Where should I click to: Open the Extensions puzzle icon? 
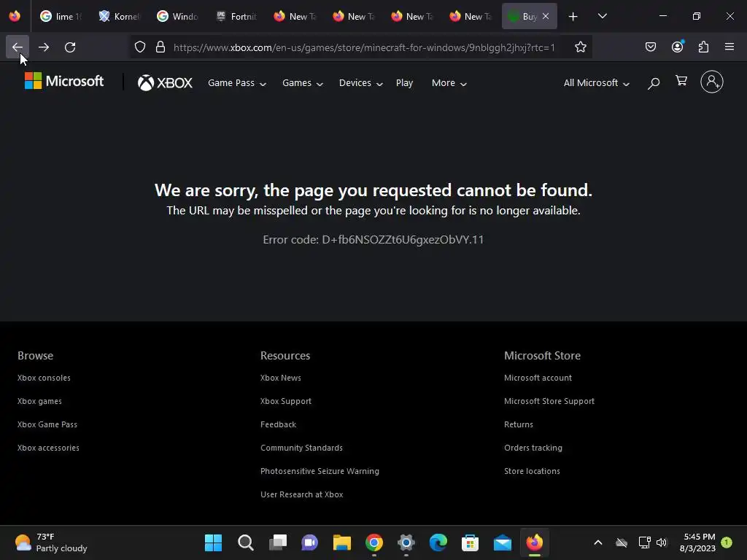(x=703, y=47)
